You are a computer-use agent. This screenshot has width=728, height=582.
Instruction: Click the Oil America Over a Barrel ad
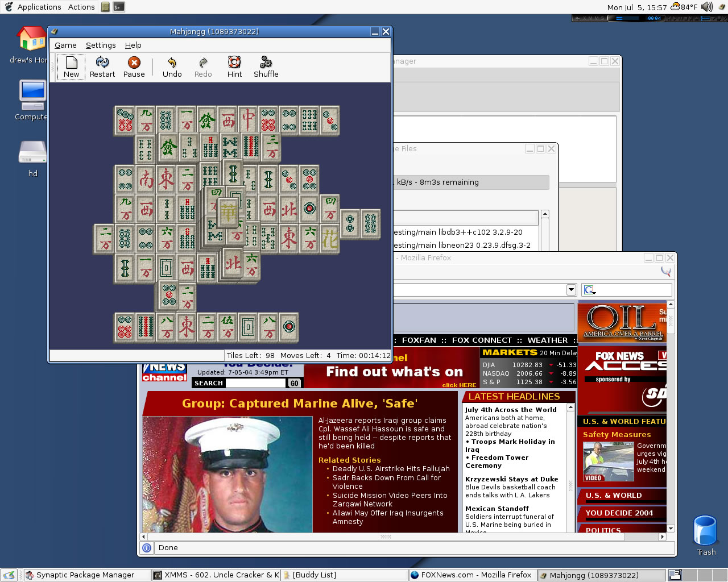pyautogui.click(x=622, y=322)
